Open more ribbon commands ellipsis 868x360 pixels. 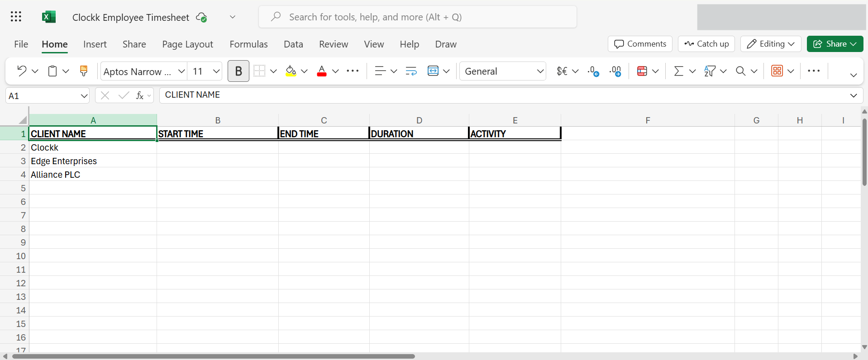point(814,71)
